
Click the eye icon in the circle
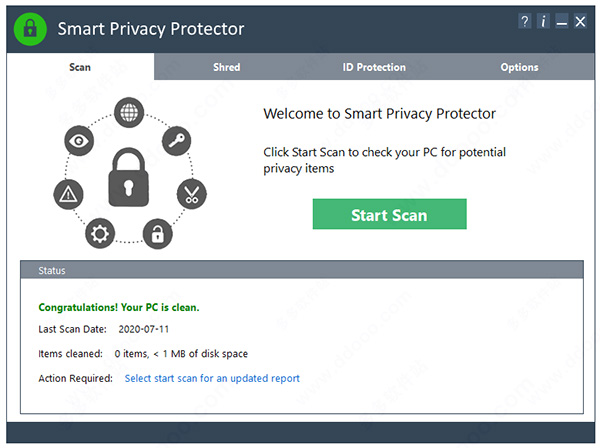pos(80,141)
